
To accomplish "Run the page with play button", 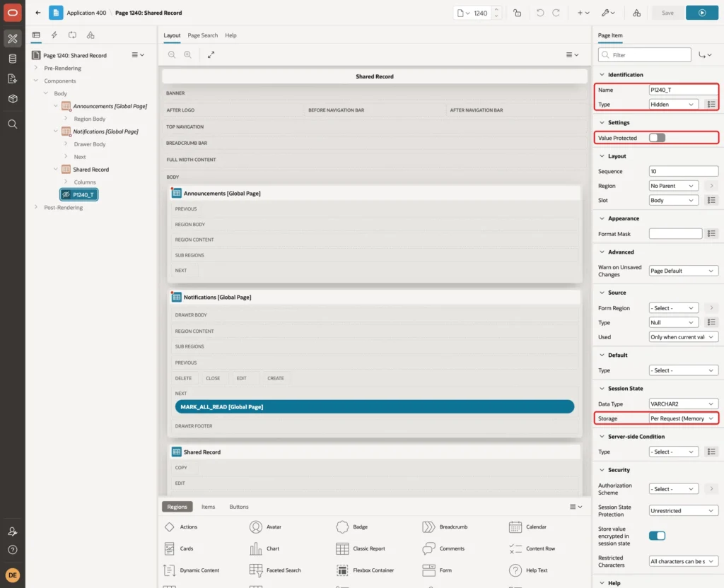I will [702, 13].
